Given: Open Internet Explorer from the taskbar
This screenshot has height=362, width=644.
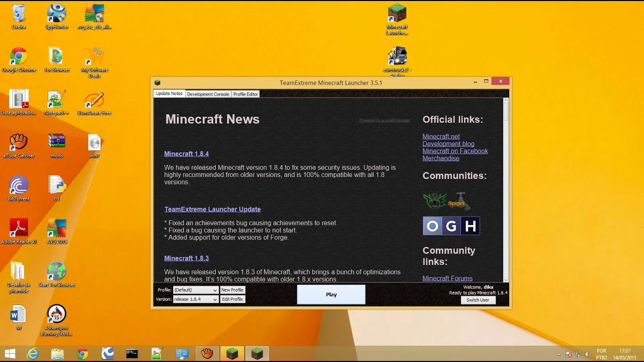Looking at the screenshot, I should click(33, 354).
